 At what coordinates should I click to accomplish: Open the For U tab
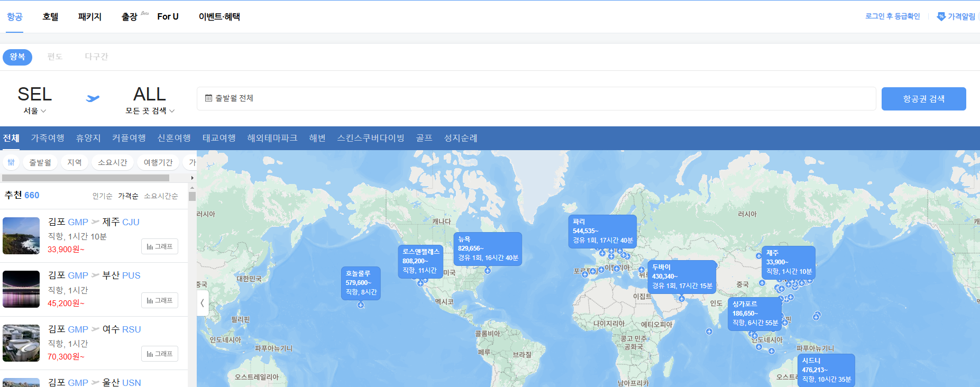[168, 17]
